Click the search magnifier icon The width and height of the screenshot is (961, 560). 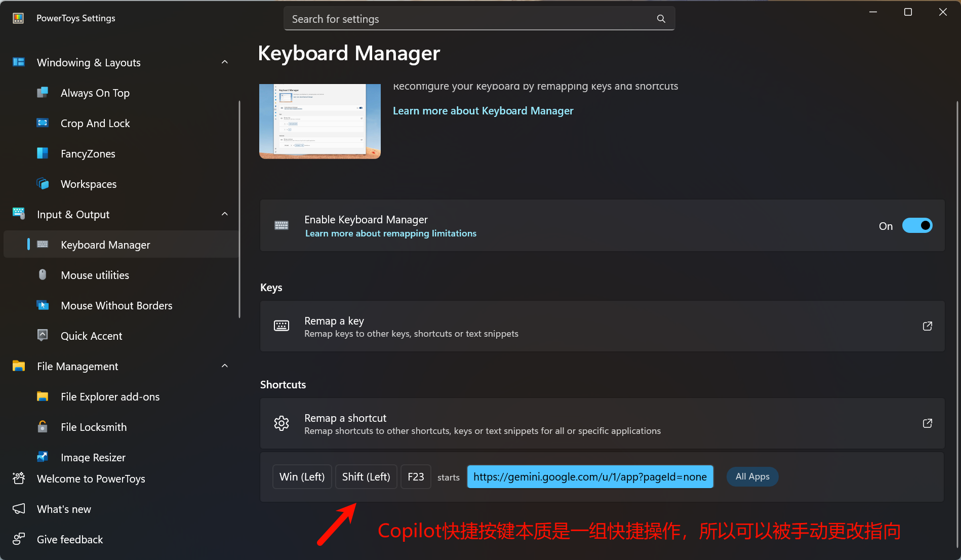point(661,19)
